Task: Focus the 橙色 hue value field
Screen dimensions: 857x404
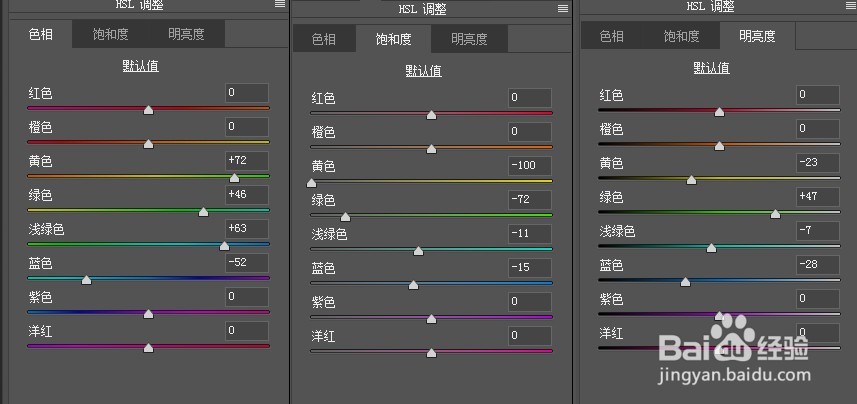Action: [x=246, y=127]
